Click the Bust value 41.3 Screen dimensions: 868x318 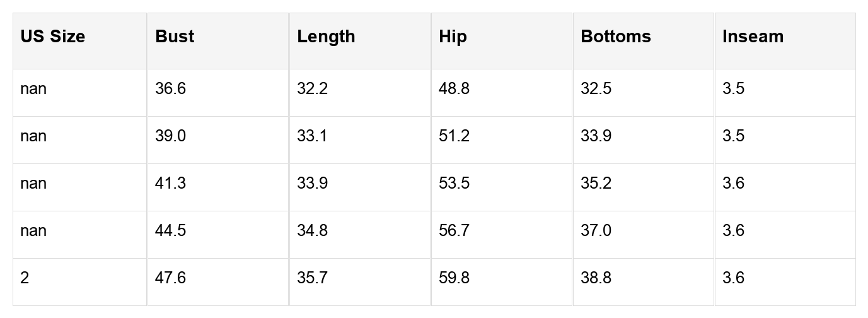[x=170, y=184]
